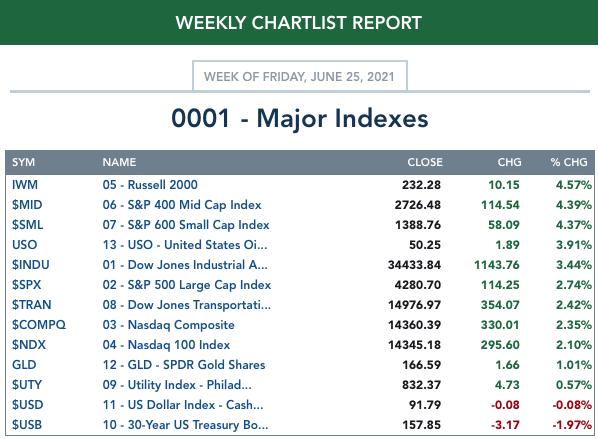This screenshot has height=439, width=598.
Task: Click '06 - S&P 400 Mid Cap Index'
Action: 182,205
